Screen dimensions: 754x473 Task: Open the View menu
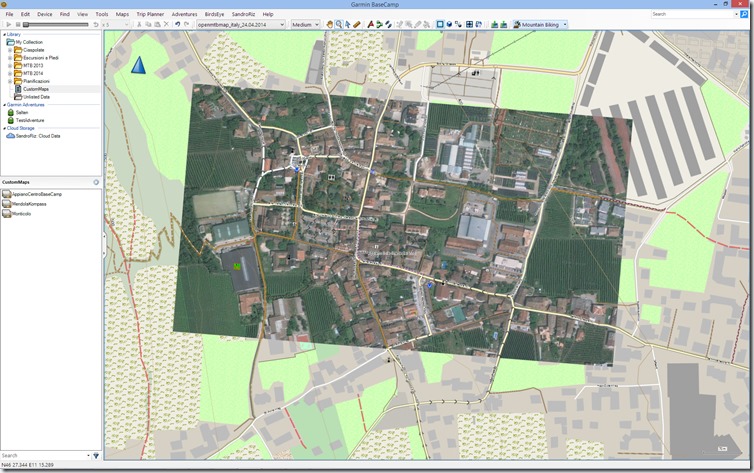[x=83, y=14]
